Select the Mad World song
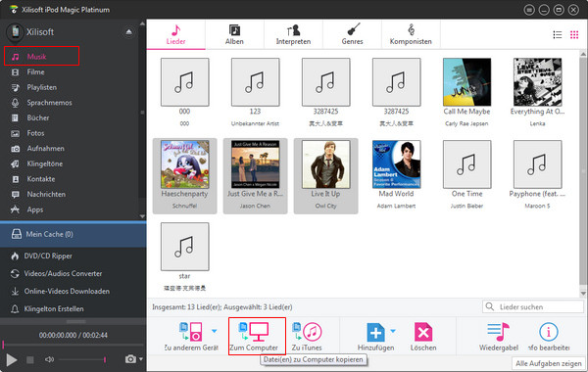588x372 pixels. (396, 174)
